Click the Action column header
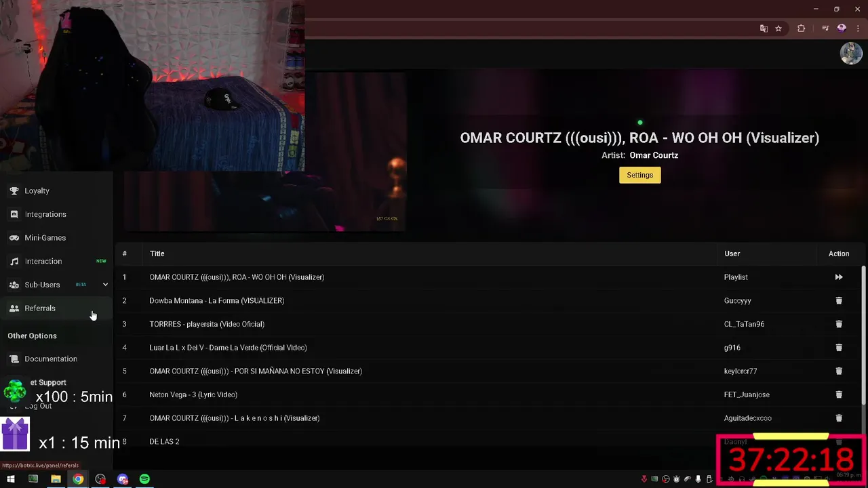Image resolution: width=868 pixels, height=488 pixels. pyautogui.click(x=839, y=253)
